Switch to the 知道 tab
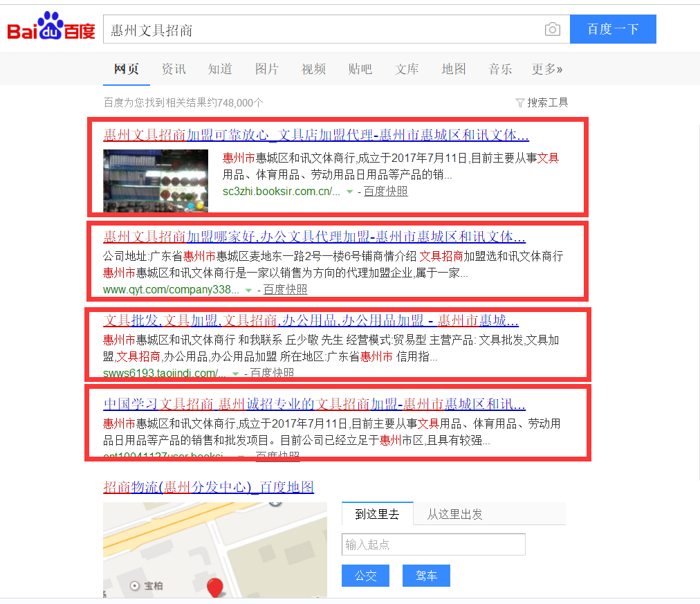This screenshot has width=700, height=604. pos(220,69)
